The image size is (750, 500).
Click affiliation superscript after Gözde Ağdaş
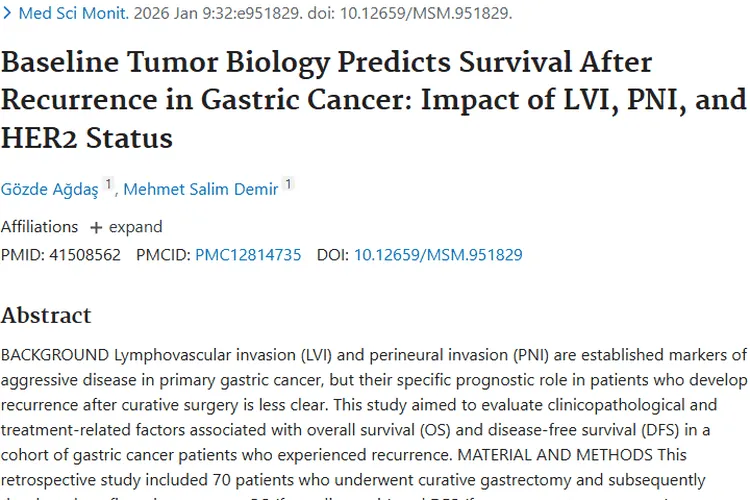pos(108,184)
